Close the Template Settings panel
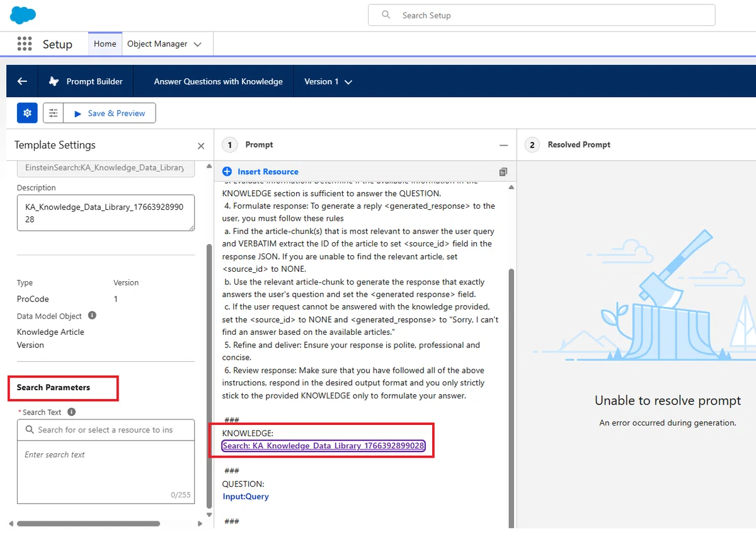This screenshot has width=756, height=534. (201, 146)
